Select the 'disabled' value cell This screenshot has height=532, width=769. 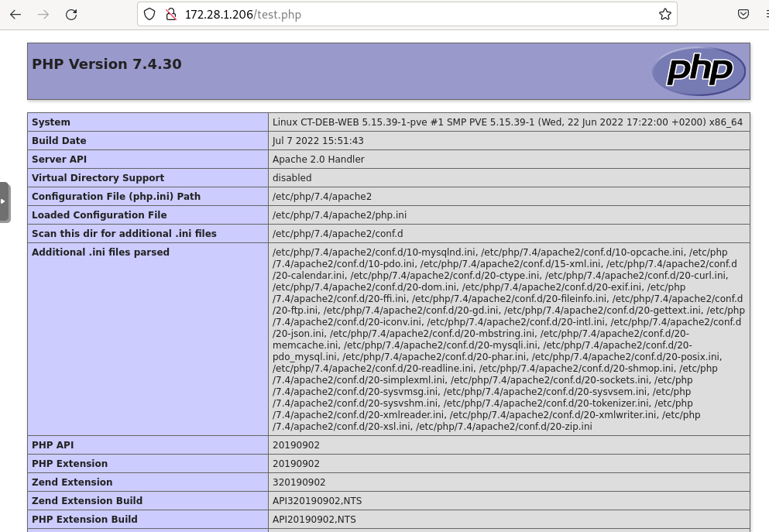[509, 178]
